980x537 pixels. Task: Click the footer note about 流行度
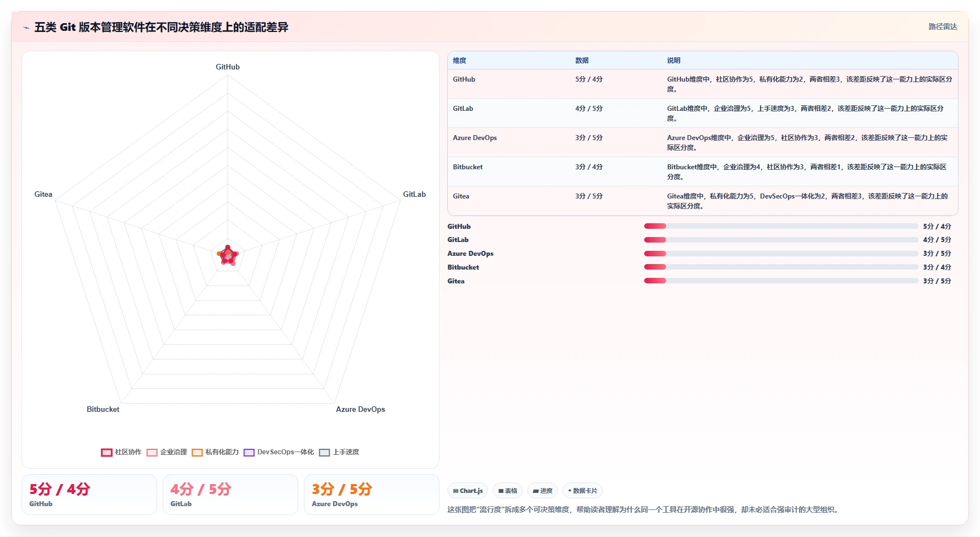pos(644,509)
